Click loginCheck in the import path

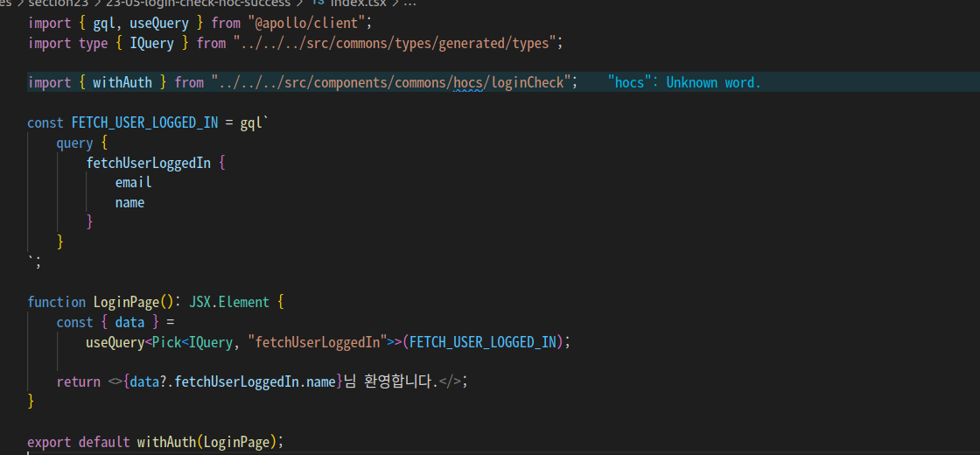coord(528,82)
